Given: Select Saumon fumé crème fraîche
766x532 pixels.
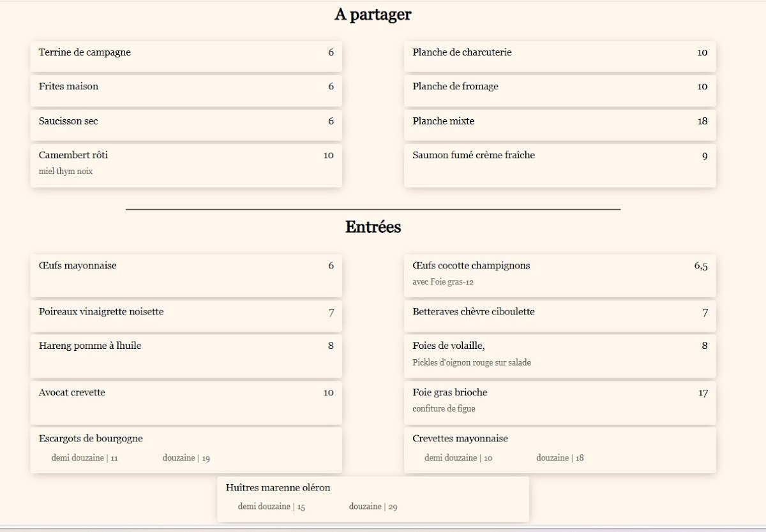Looking at the screenshot, I should pos(559,165).
